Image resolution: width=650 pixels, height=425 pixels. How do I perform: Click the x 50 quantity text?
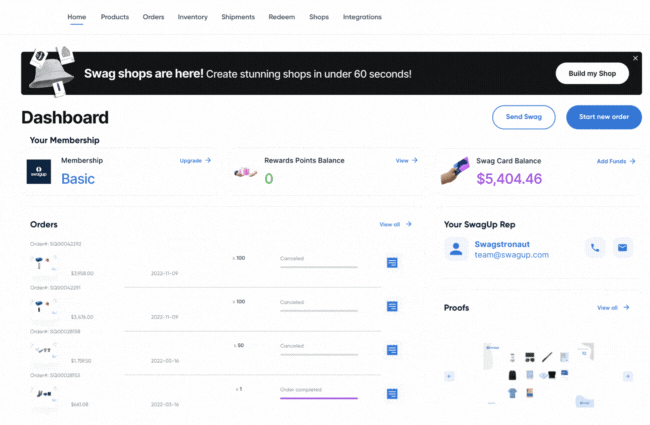[x=239, y=345]
